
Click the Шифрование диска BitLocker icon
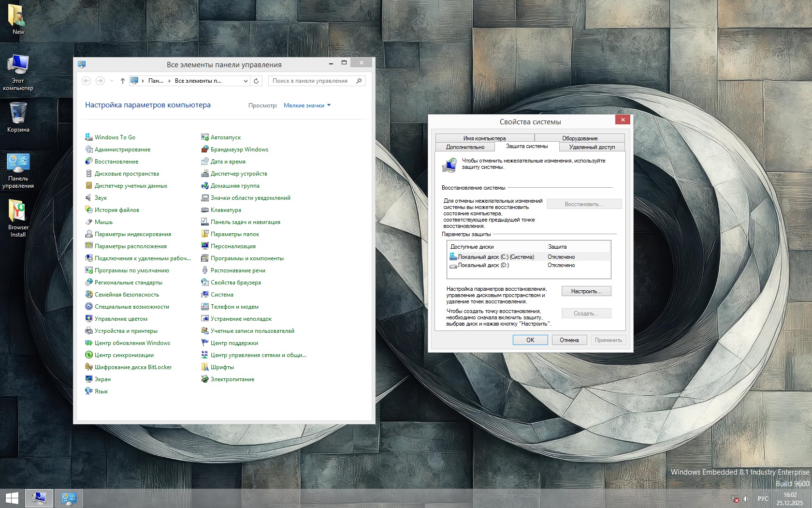(x=89, y=367)
